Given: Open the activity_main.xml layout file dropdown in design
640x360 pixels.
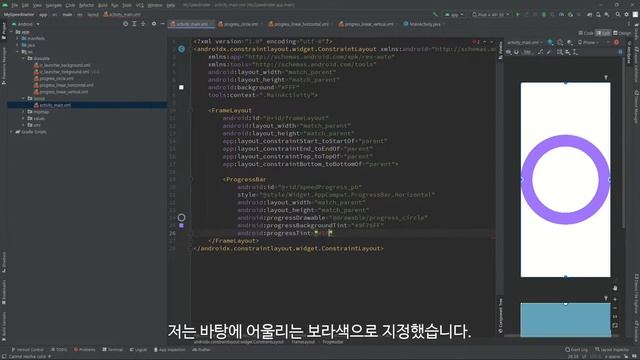Looking at the screenshot, I should coord(525,42).
